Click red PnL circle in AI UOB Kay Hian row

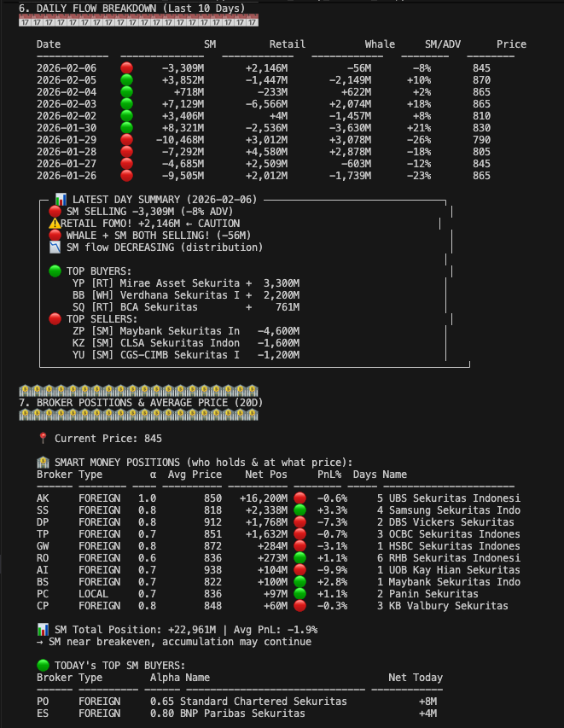click(x=299, y=570)
